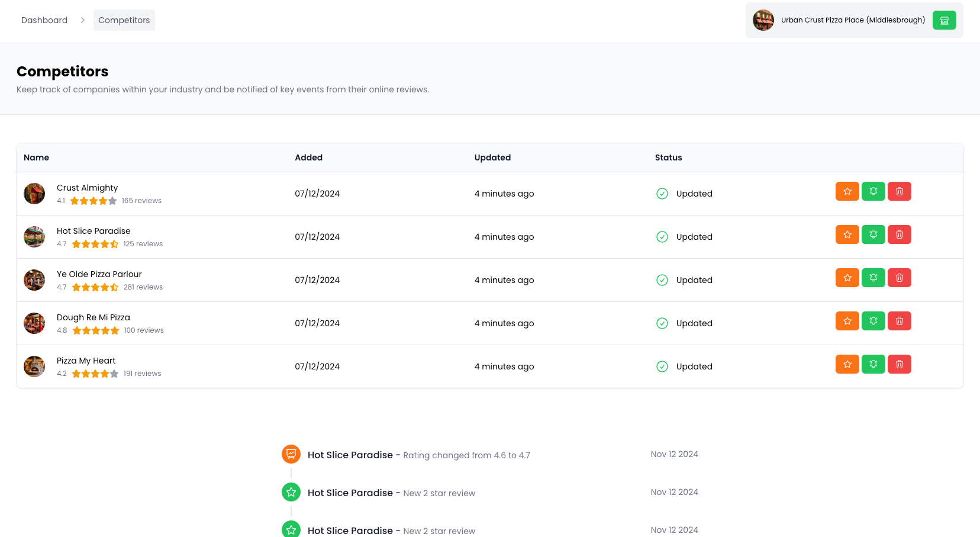Select the Competitors breadcrumb tab
980x537 pixels.
(124, 20)
